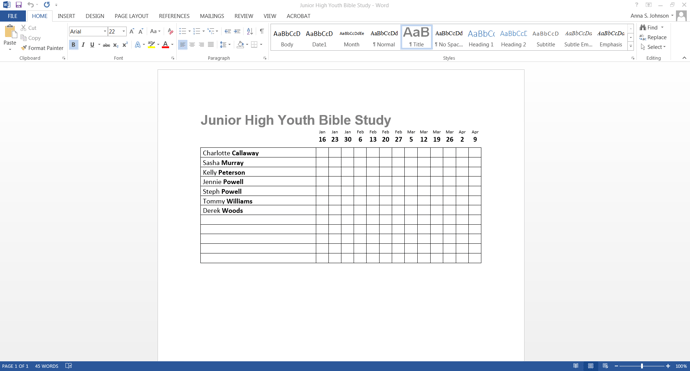The width and height of the screenshot is (690, 371).
Task: Toggle Superscript formatting
Action: coord(125,44)
